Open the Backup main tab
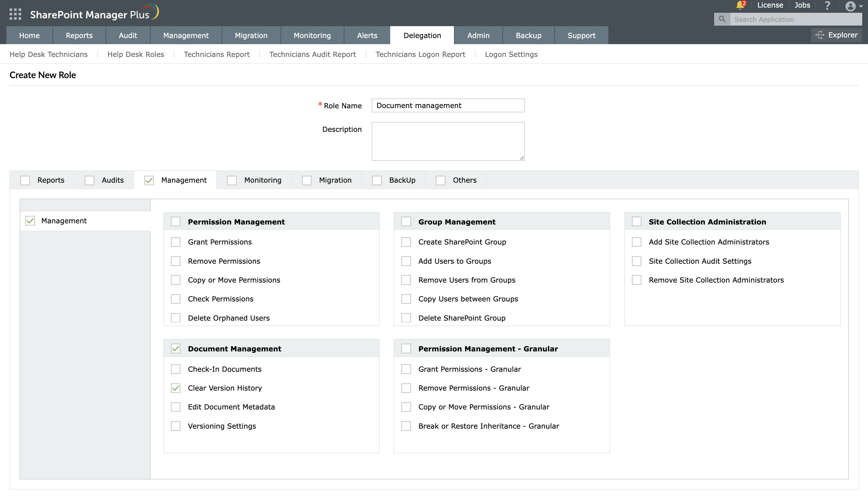Screen dimensions: 868x496 [x=528, y=35]
